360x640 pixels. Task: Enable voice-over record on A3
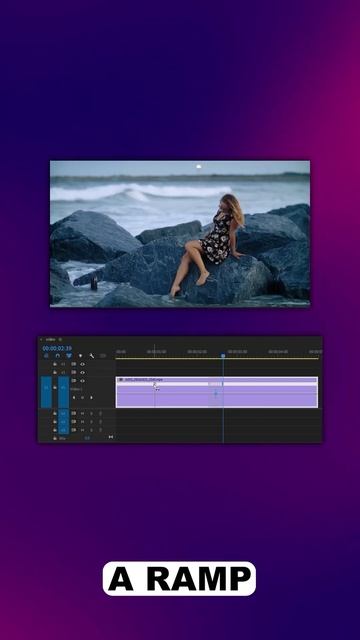tap(100, 430)
